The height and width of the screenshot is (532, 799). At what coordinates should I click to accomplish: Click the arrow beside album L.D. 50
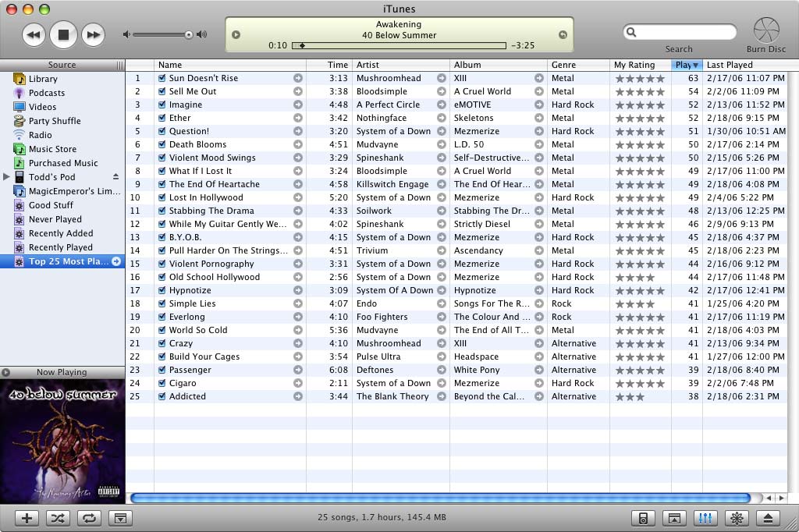(x=538, y=144)
